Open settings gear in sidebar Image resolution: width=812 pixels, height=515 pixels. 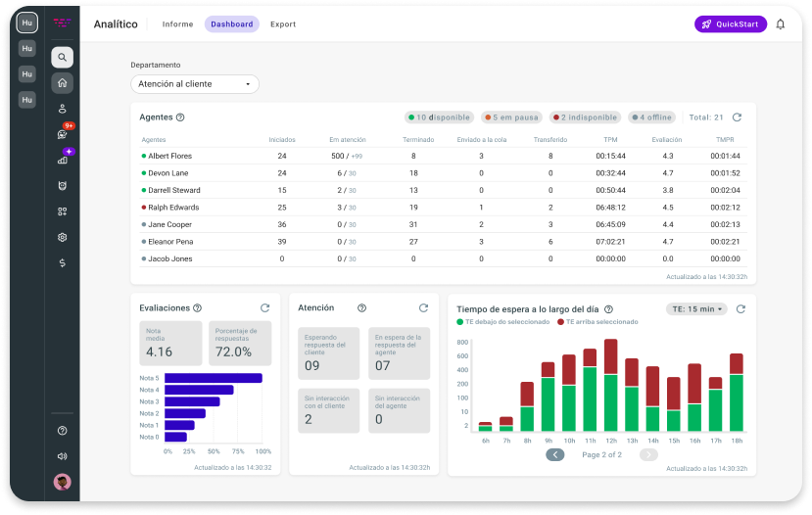pos(62,237)
